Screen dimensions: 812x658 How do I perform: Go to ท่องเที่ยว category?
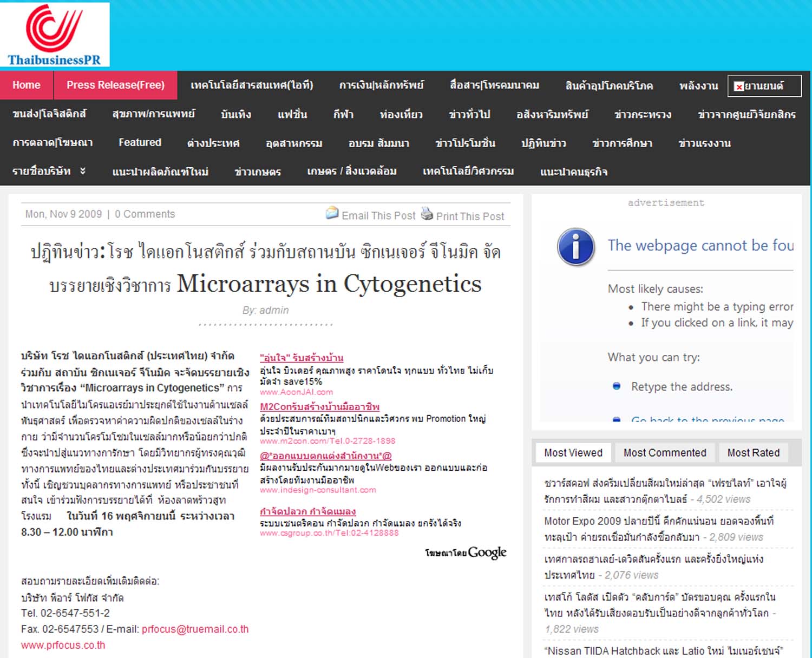coord(401,114)
